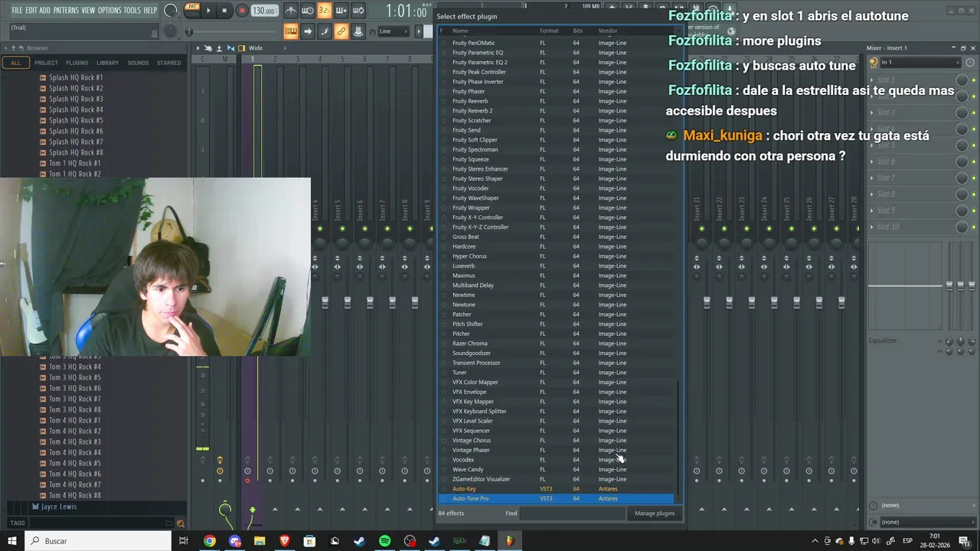The height and width of the screenshot is (551, 980).
Task: Click the stop button
Action: coord(224,11)
